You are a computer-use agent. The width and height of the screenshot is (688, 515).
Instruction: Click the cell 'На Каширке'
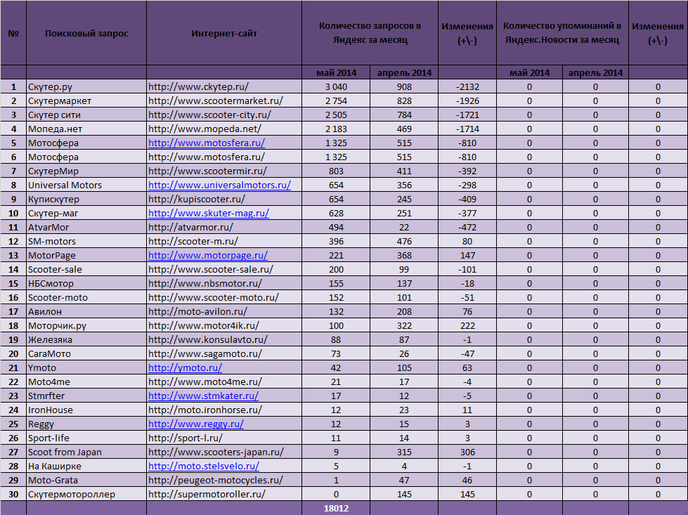click(86, 466)
